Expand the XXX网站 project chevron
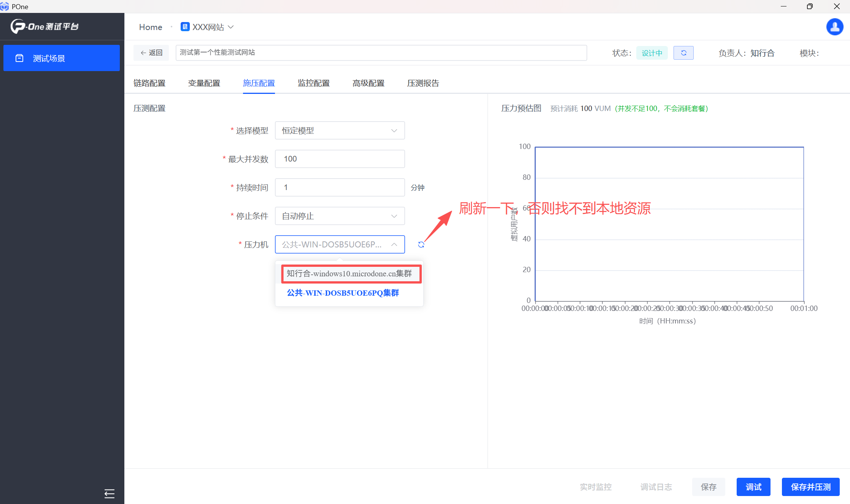850x504 pixels. (231, 27)
